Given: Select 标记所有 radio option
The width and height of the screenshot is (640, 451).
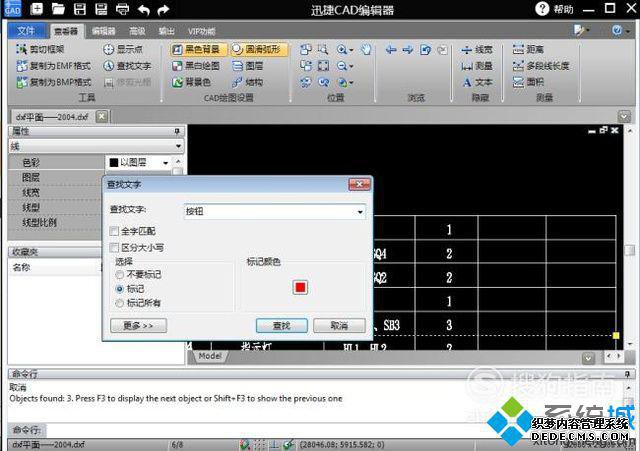Looking at the screenshot, I should click(120, 303).
